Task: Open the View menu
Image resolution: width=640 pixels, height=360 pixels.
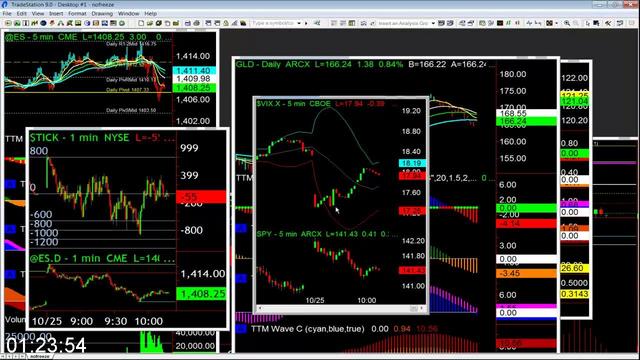Action: pyautogui.click(x=38, y=13)
